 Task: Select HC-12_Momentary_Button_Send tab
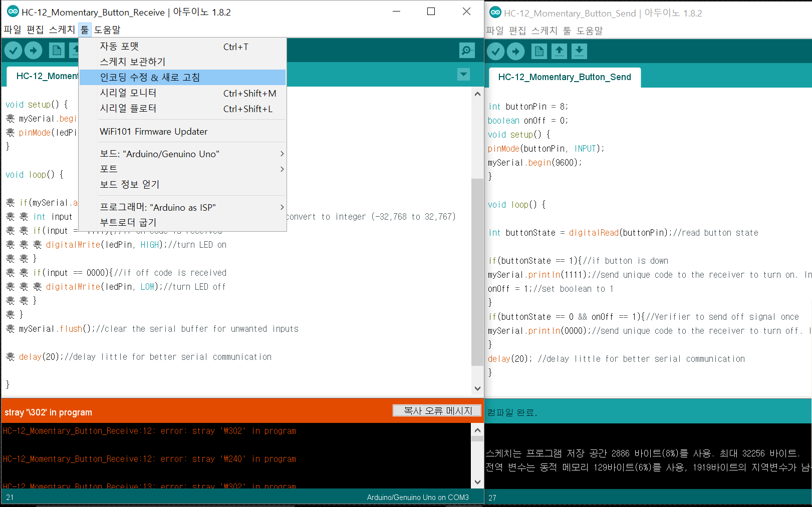pyautogui.click(x=565, y=77)
